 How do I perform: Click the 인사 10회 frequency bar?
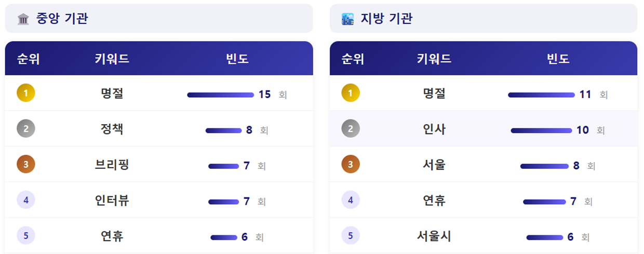point(541,130)
